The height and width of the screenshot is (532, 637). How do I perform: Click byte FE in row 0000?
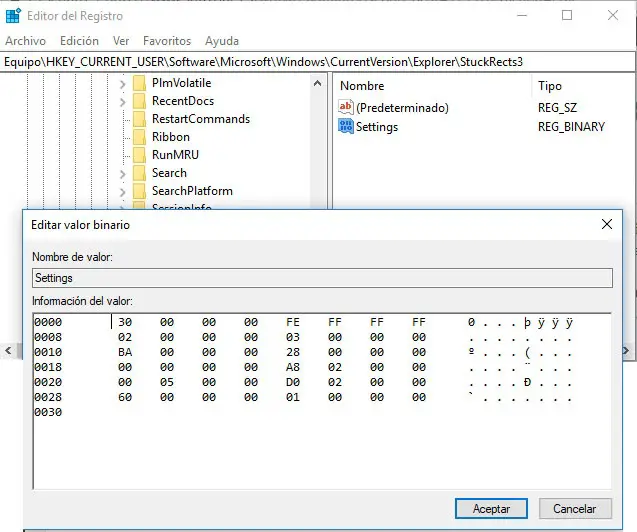pyautogui.click(x=292, y=322)
